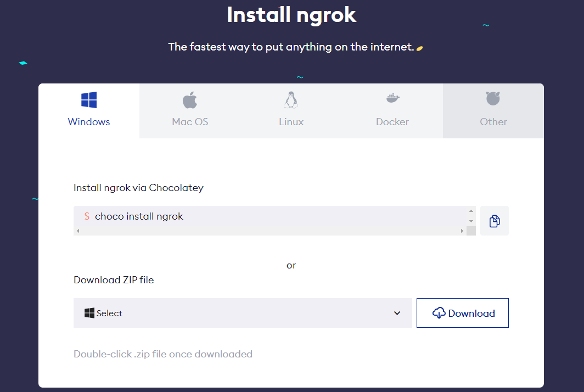The height and width of the screenshot is (392, 584).
Task: Click the dropdown chevron on the Select box
Action: (397, 313)
